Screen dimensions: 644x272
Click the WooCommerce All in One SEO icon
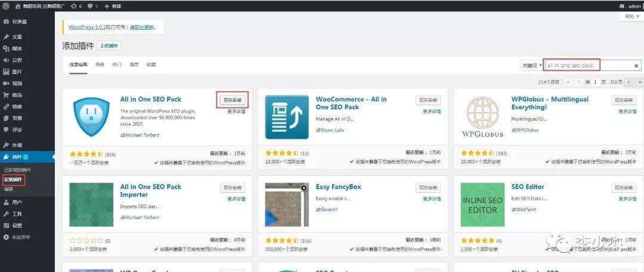tap(287, 117)
